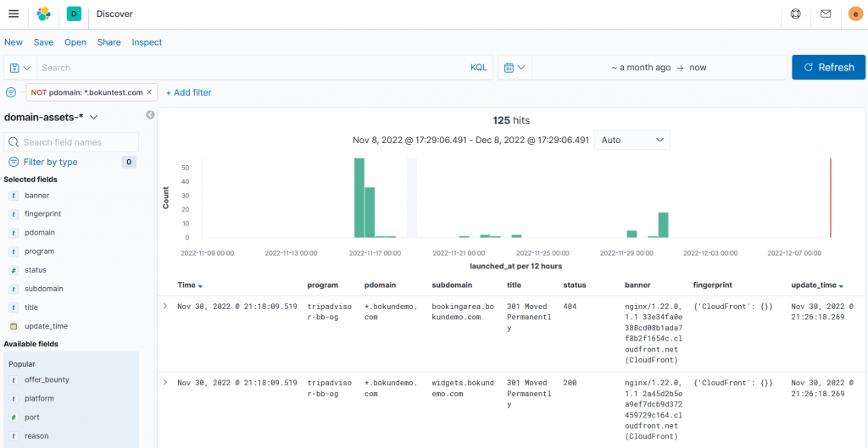Click the Add filter link
The image size is (868, 448).
pyautogui.click(x=188, y=92)
